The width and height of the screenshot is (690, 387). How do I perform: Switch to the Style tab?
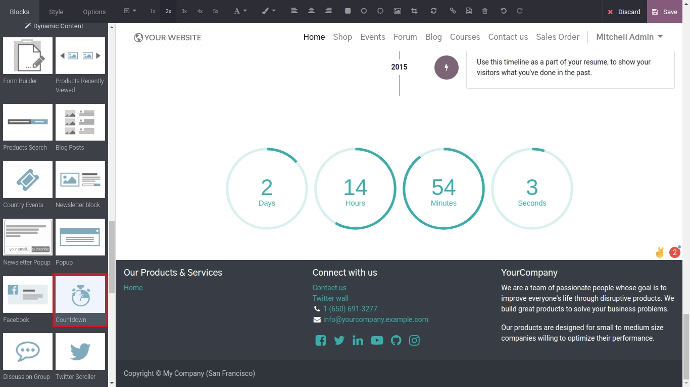(x=56, y=11)
